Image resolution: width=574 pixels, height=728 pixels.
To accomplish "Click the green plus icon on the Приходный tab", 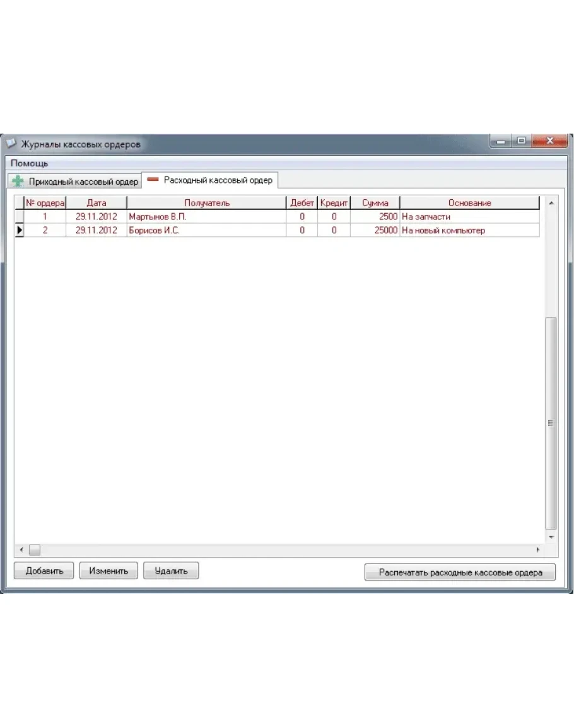I will [x=18, y=182].
